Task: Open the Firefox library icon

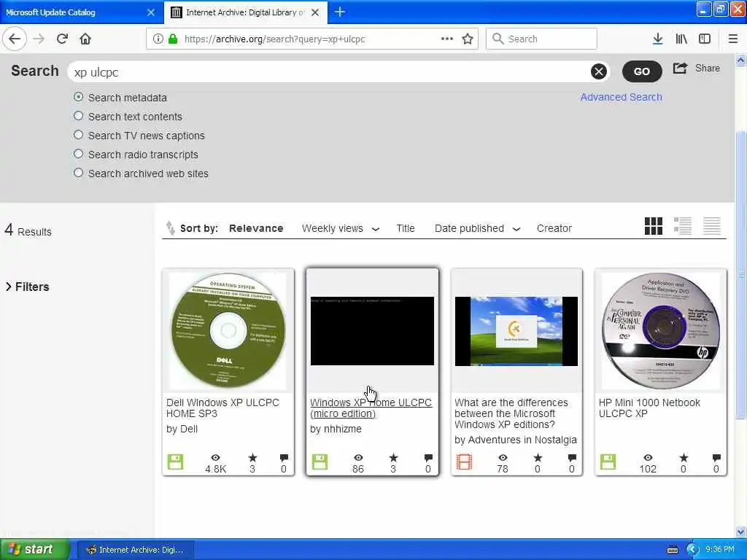Action: pyautogui.click(x=681, y=39)
